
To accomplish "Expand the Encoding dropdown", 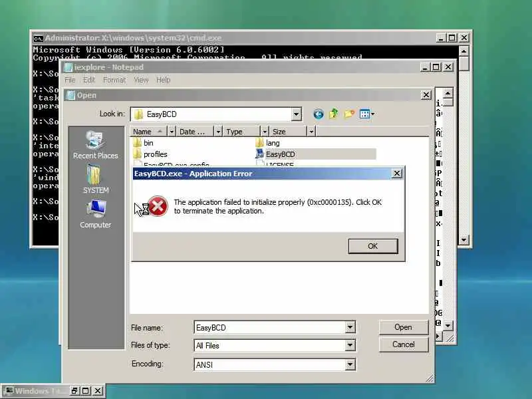I will tap(350, 364).
